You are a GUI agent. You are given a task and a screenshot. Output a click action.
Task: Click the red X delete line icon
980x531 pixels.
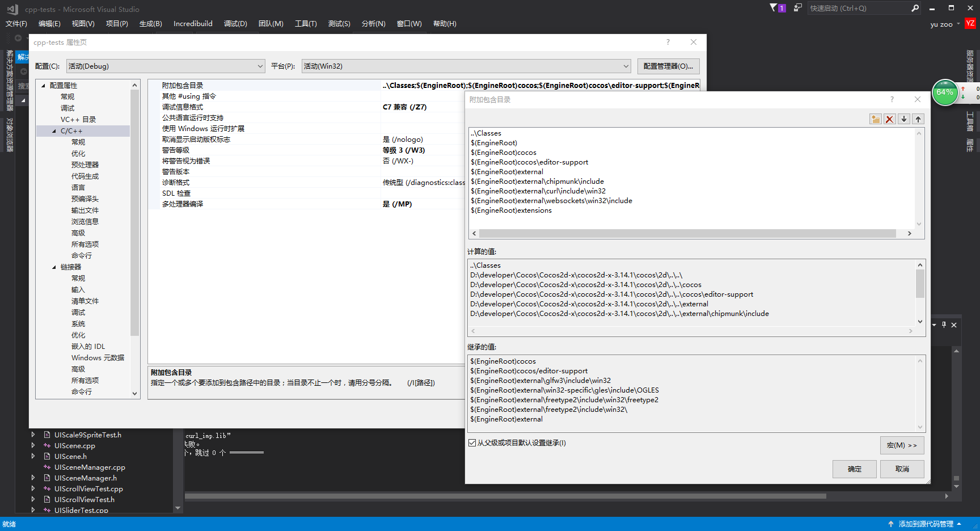[890, 119]
